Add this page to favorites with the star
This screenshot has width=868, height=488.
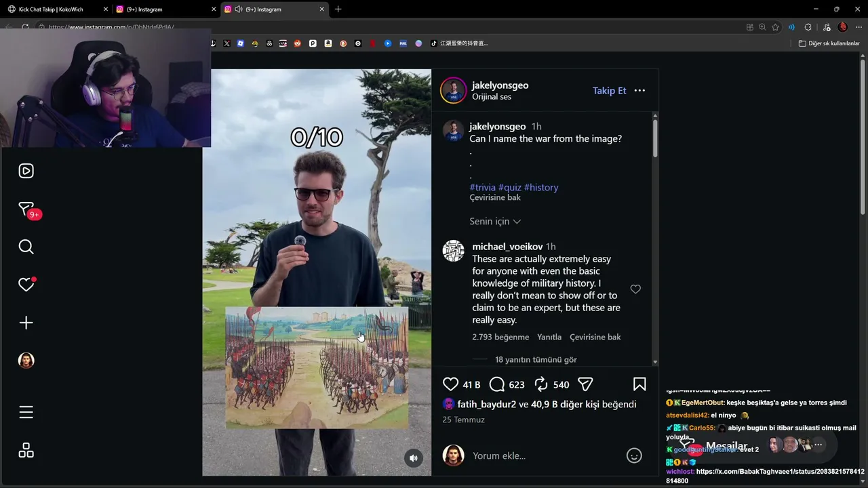pyautogui.click(x=776, y=27)
